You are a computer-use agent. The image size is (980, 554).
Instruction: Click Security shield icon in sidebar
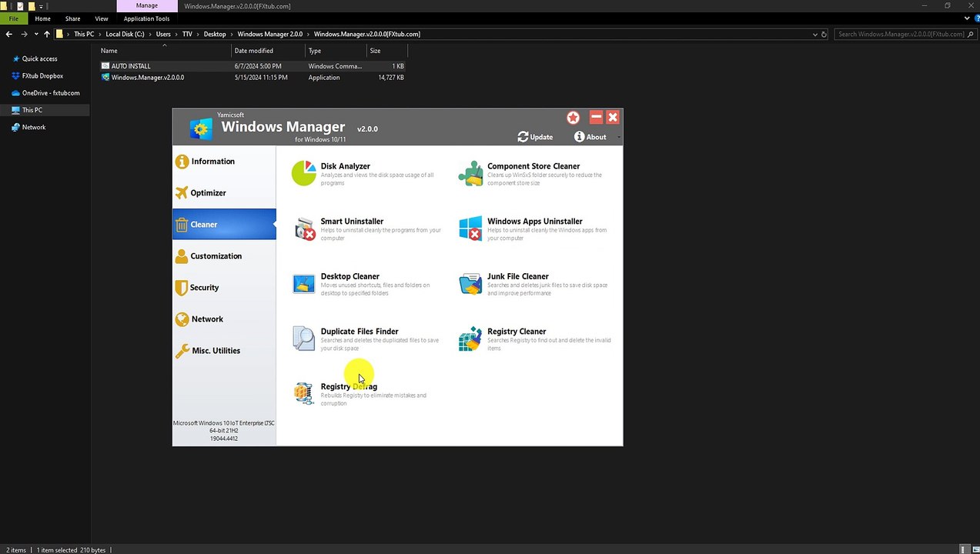182,288
